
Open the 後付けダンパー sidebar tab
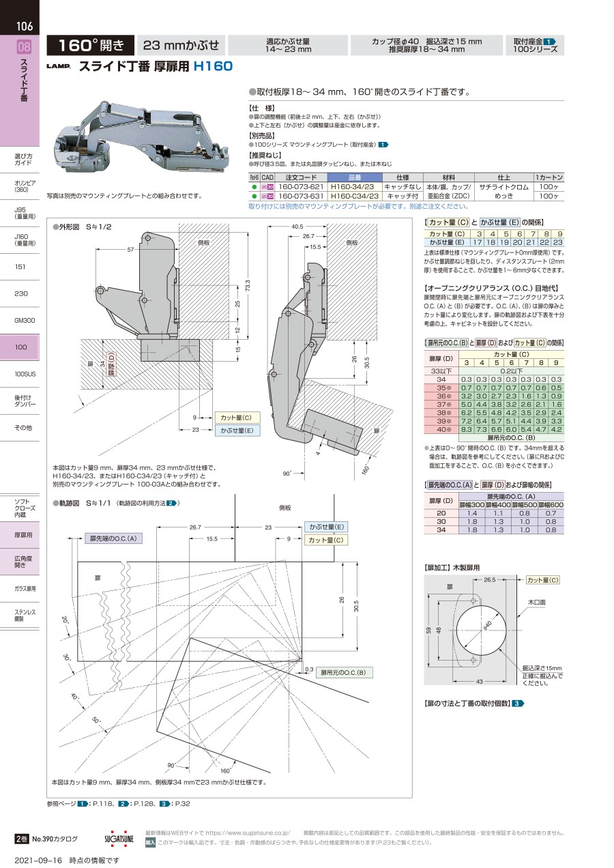pyautogui.click(x=23, y=401)
